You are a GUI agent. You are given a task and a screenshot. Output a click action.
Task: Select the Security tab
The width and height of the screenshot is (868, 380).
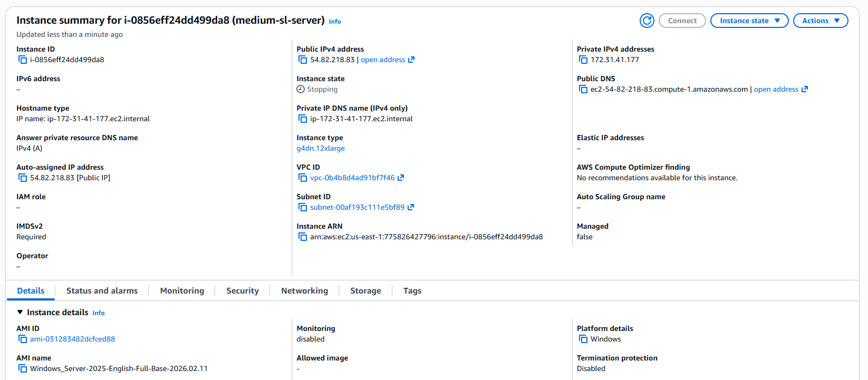(x=243, y=291)
